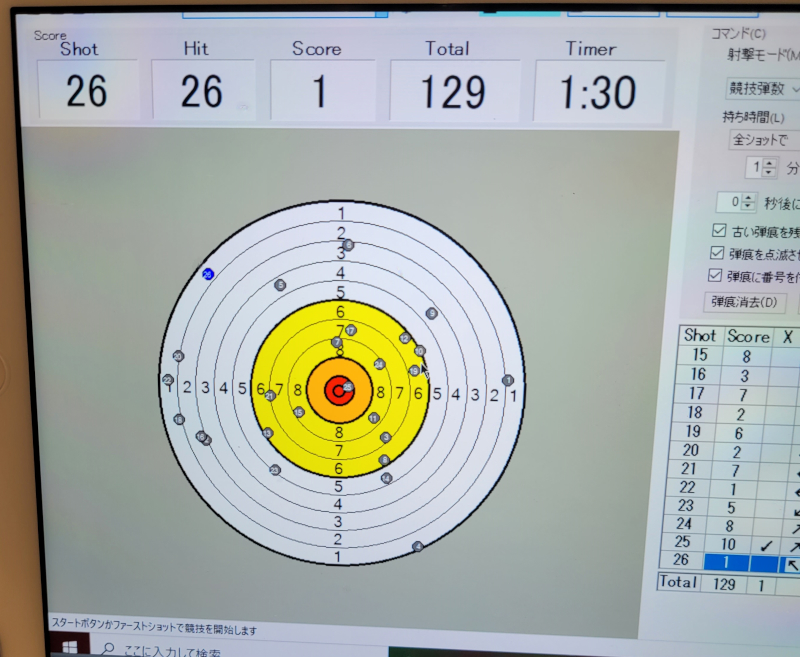The width and height of the screenshot is (800, 657).
Task: Click shot marker 24 on the target
Action: [379, 364]
